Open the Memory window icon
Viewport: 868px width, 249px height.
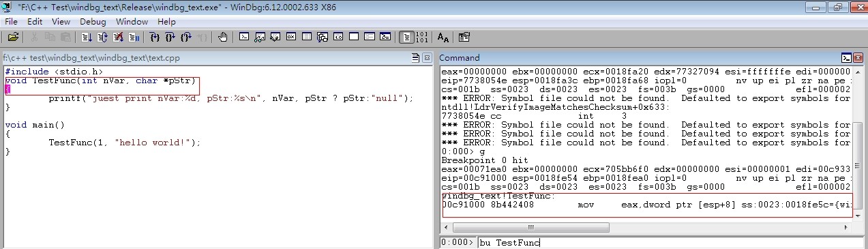tap(307, 36)
